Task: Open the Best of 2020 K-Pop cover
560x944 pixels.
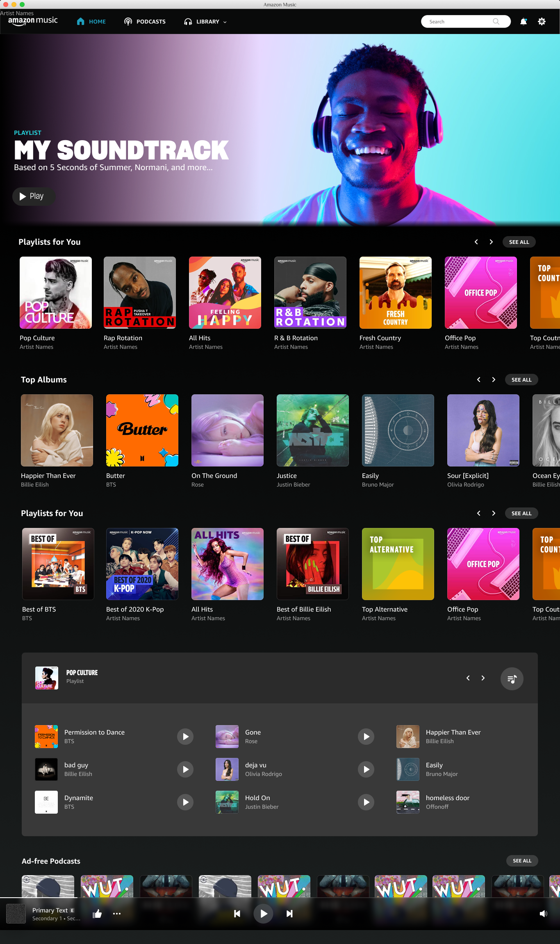Action: click(x=142, y=564)
